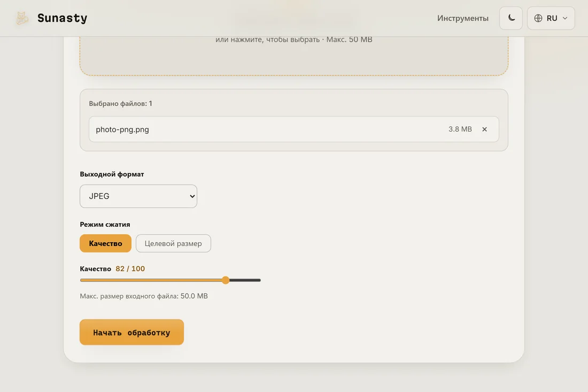
Task: Choose Качество compression mode
Action: (x=105, y=243)
